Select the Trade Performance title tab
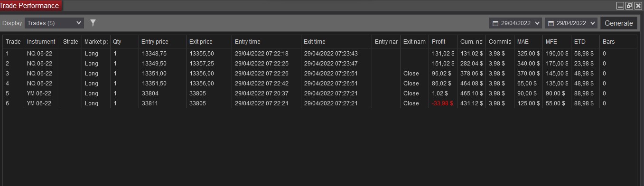 click(x=31, y=6)
